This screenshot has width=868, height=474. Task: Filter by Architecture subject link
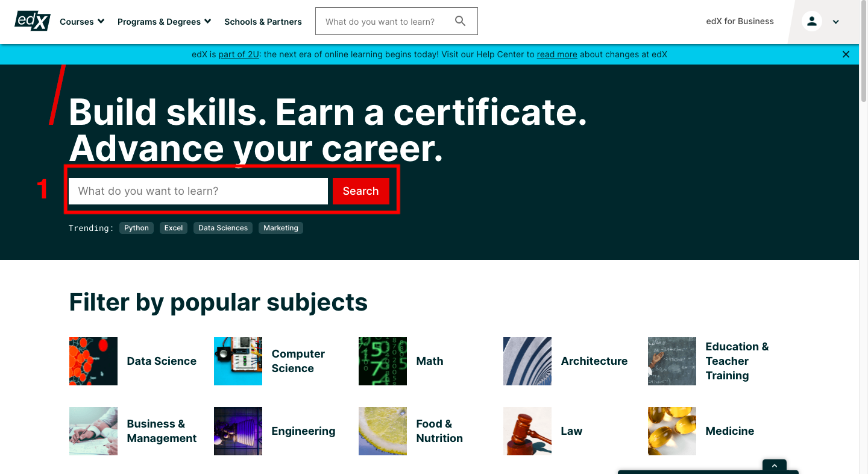pyautogui.click(x=594, y=361)
